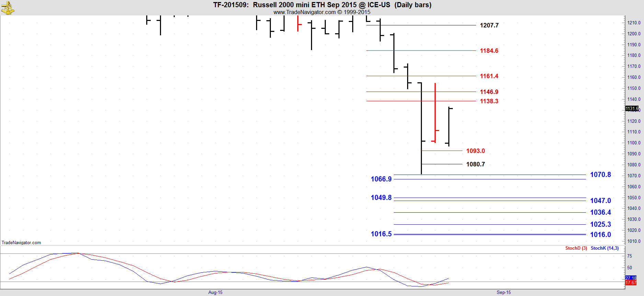This screenshot has width=644, height=296.
Task: Select the black 1080.7 level label
Action: pyautogui.click(x=475, y=164)
